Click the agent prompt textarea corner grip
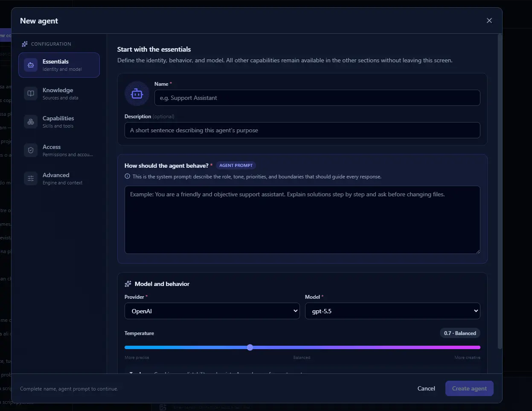532x411 pixels. coord(478,251)
